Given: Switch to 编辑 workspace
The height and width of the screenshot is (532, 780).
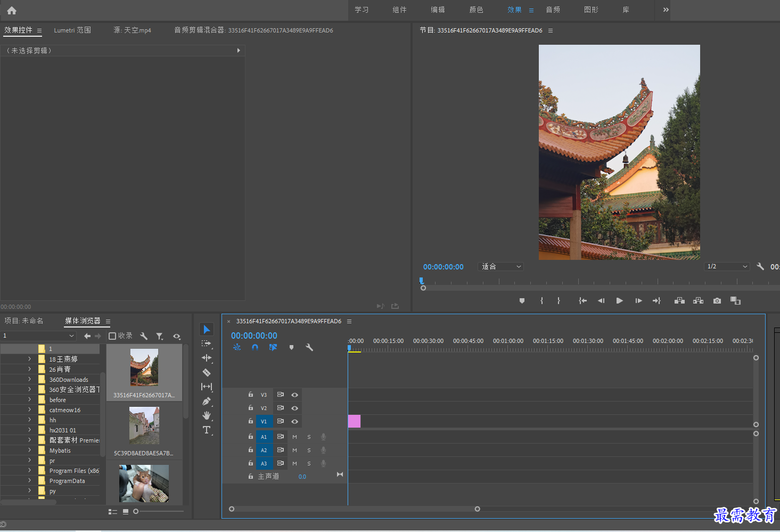Looking at the screenshot, I should point(438,10).
